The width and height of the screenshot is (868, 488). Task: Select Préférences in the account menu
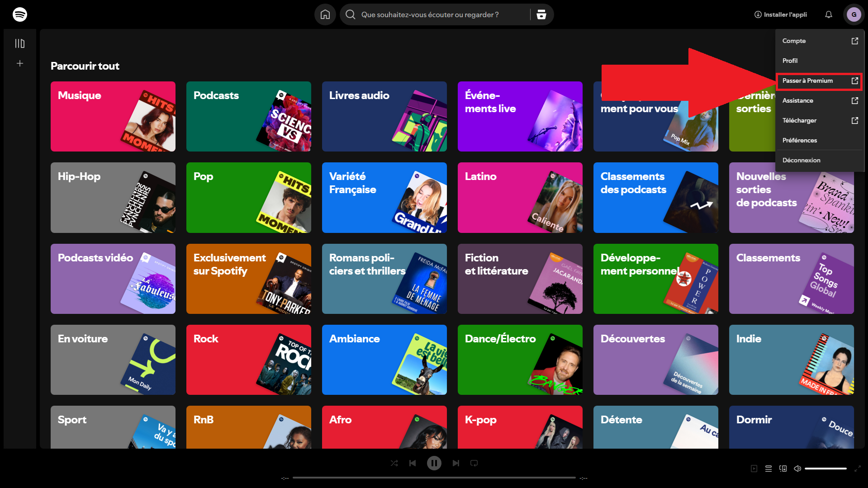point(799,140)
